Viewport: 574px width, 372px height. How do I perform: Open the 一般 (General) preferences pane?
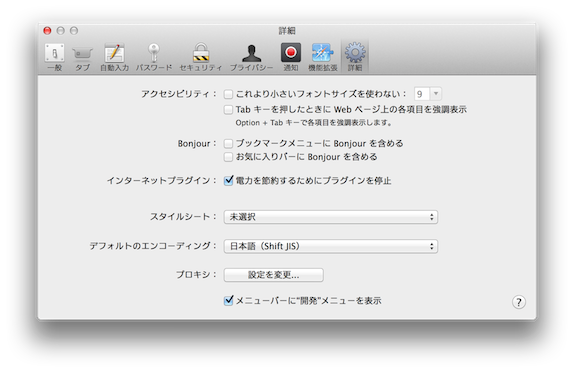tap(55, 57)
